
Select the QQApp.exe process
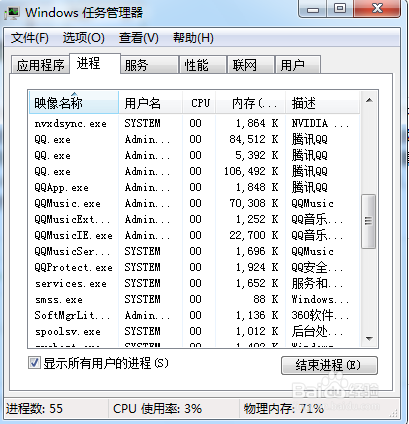tap(195, 187)
